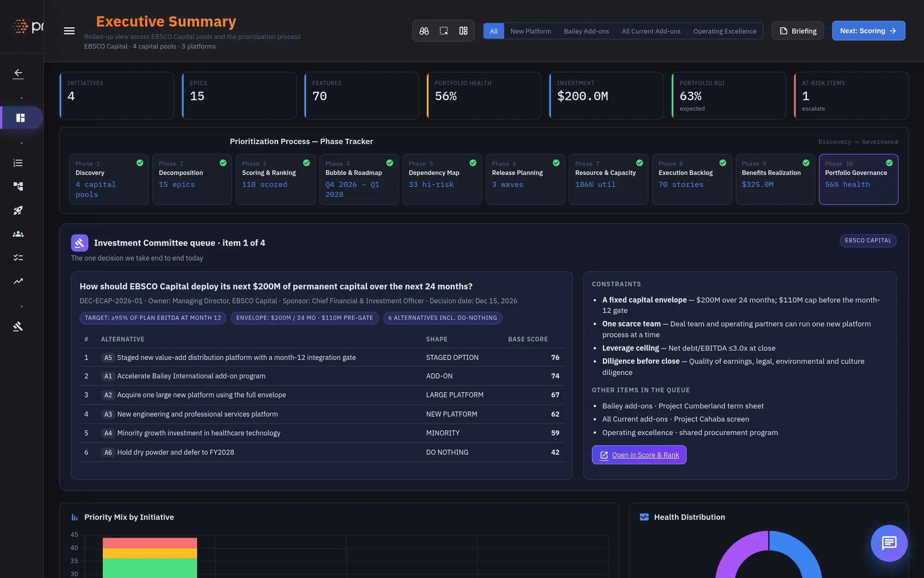Open the checklist sidebar icon
This screenshot has height=578, width=924.
18,258
